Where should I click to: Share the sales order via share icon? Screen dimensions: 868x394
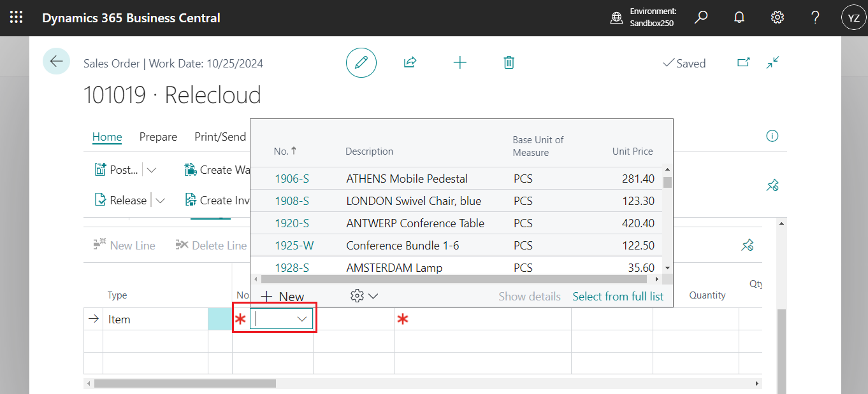(410, 62)
